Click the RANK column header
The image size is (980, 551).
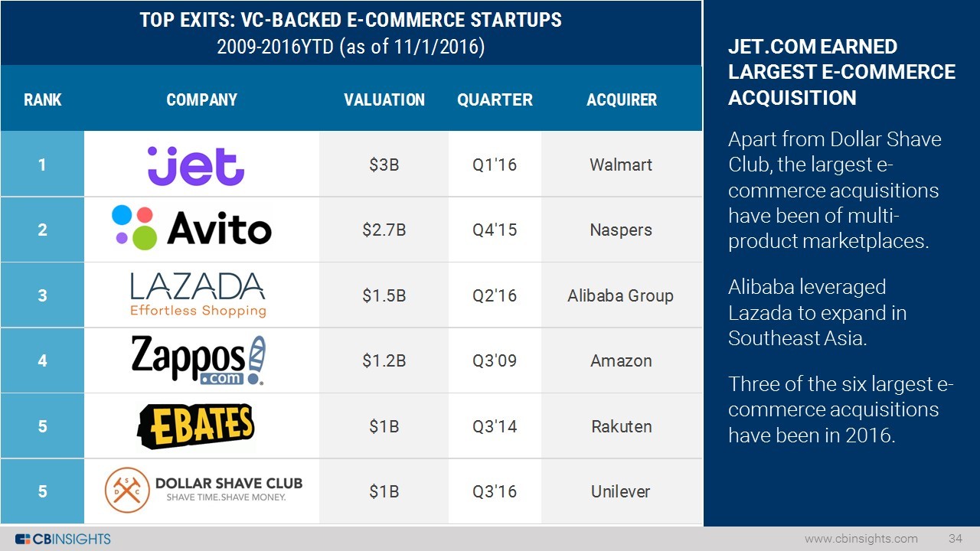pos(43,99)
